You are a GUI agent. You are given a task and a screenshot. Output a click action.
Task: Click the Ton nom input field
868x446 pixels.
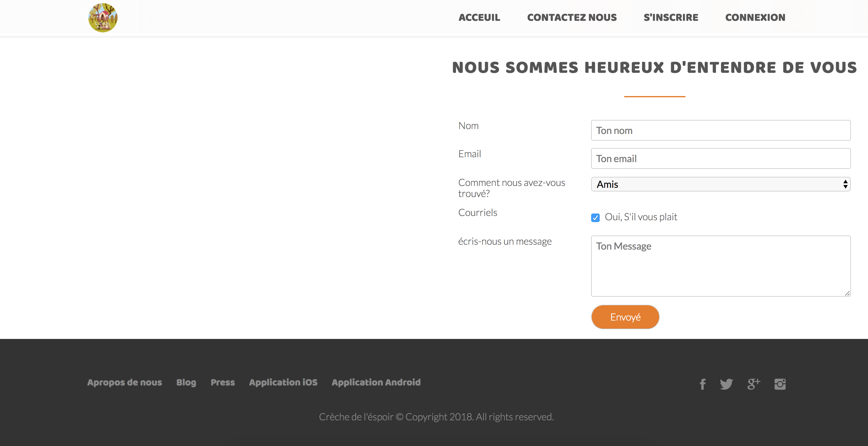(721, 131)
